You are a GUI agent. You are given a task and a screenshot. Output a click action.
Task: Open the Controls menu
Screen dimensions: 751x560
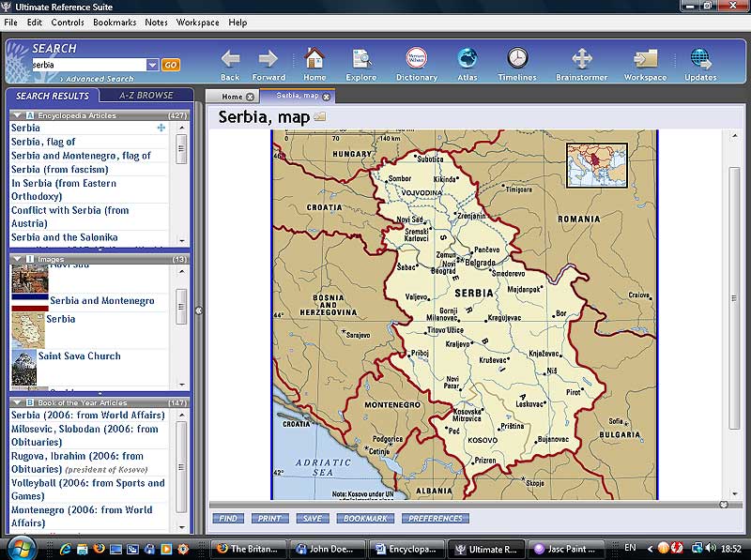[68, 23]
